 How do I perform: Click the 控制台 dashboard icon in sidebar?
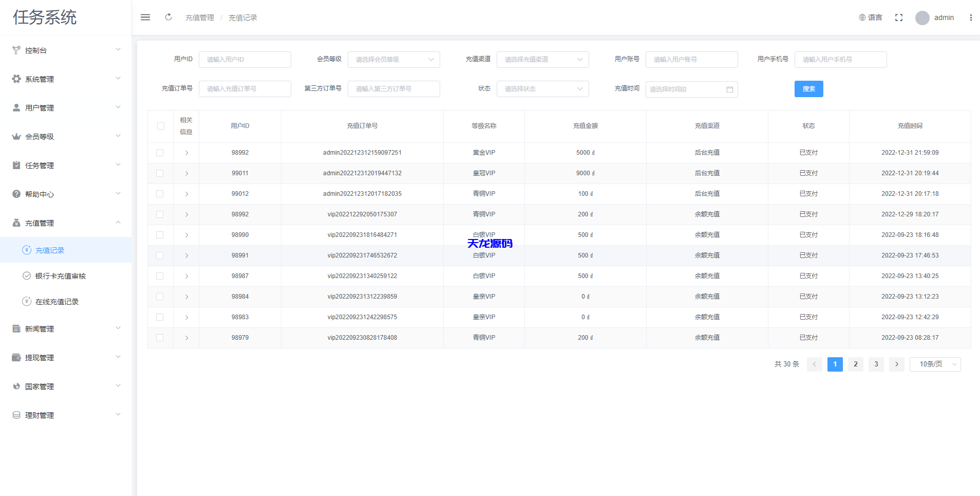16,50
